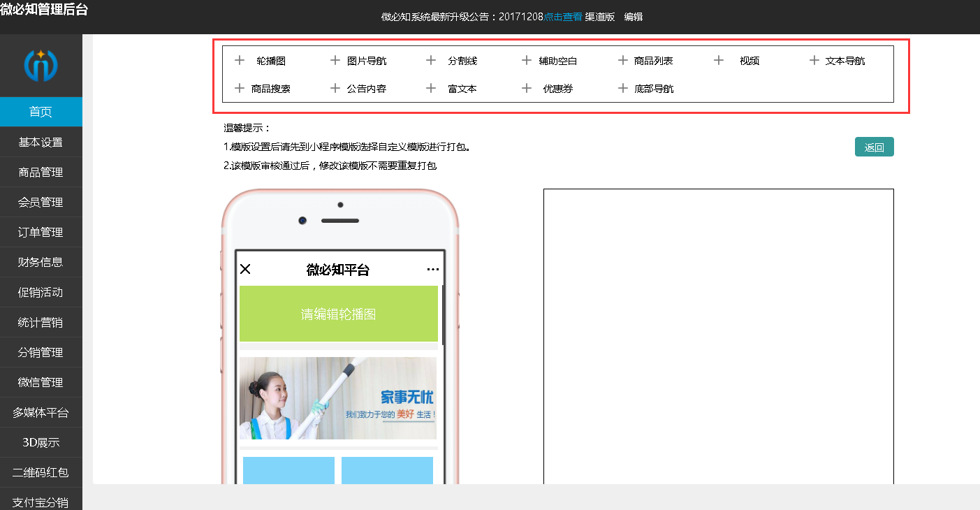980x510 pixels.
Task: Click the plus icon beside 商品列表
Action: (x=623, y=60)
